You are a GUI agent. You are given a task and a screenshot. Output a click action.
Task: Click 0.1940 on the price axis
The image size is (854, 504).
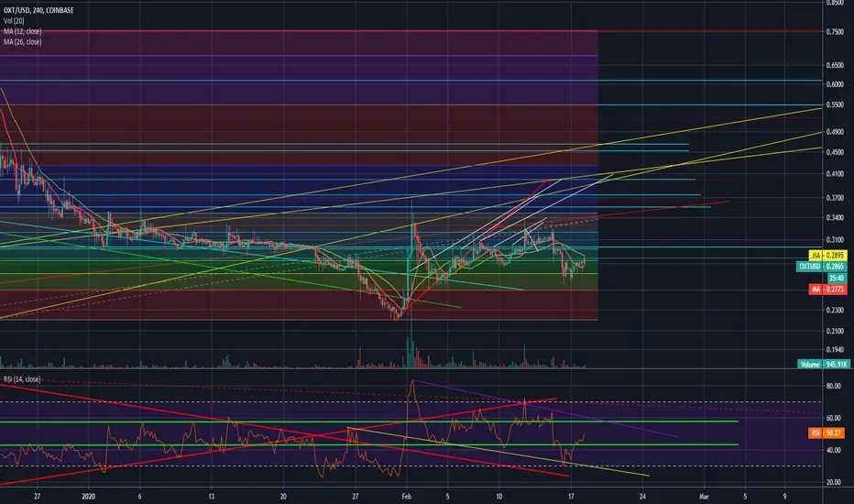[x=835, y=349]
